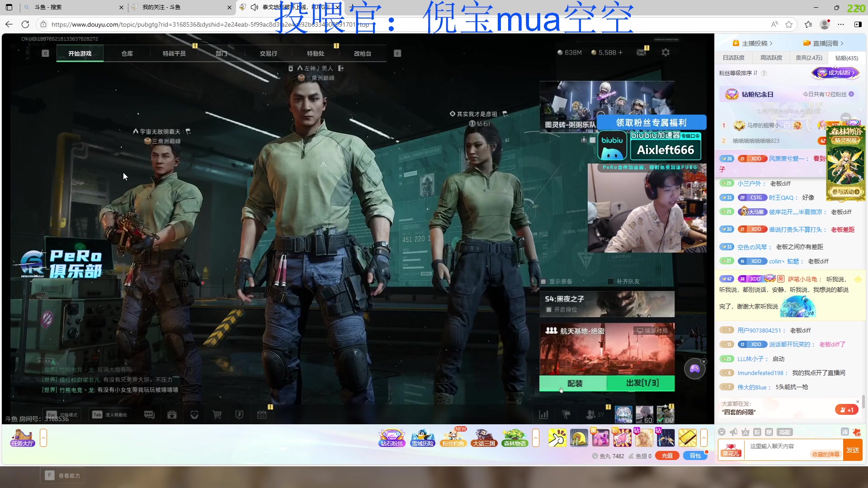The height and width of the screenshot is (488, 868).
Task: Change the 粉丝等级排序 sort order
Action: click(738, 73)
